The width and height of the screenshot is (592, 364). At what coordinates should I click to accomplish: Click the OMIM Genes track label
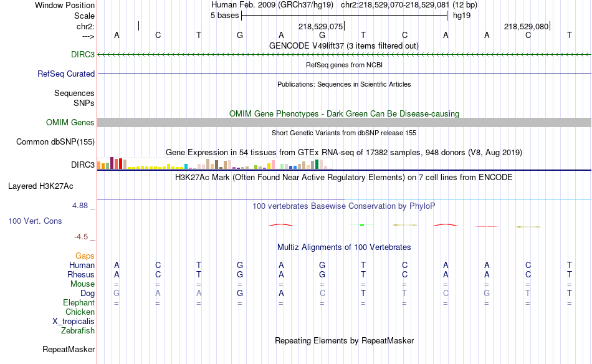(70, 122)
